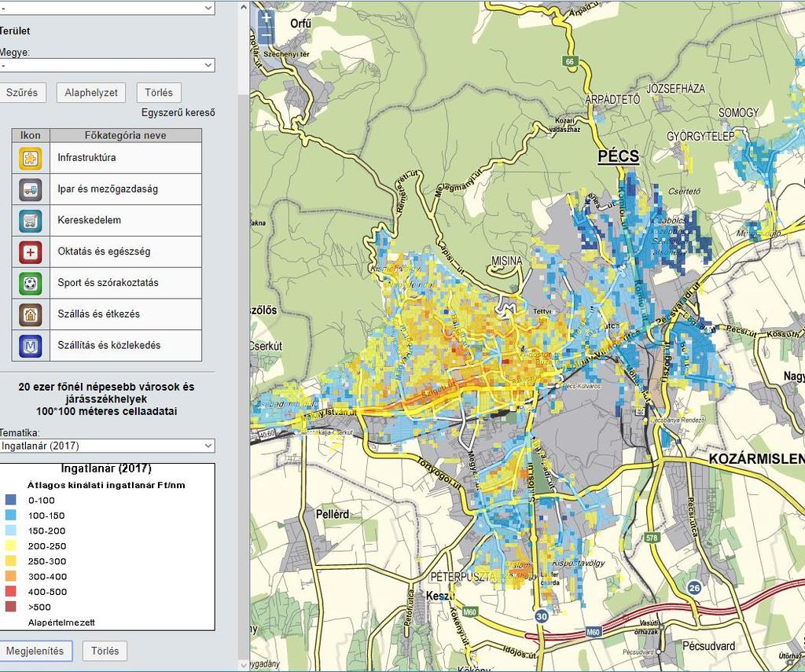Image resolution: width=805 pixels, height=672 pixels.
Task: Open the Megye county dropdown
Action: tap(107, 65)
